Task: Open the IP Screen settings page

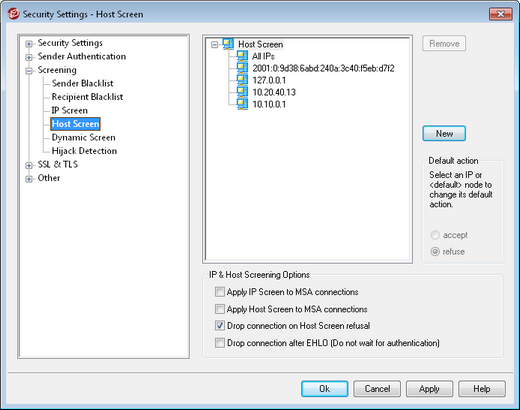Action: point(70,110)
